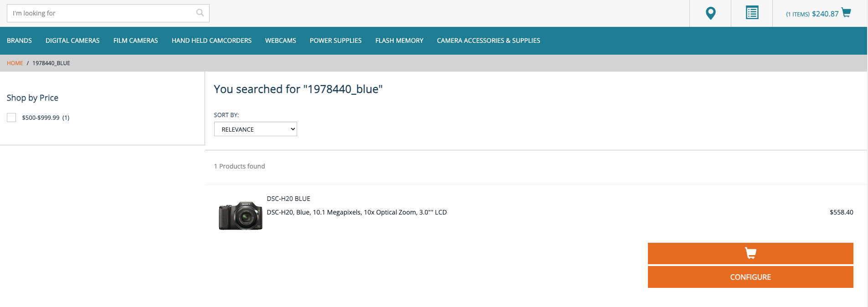Open the WEBCAMS menu
This screenshot has width=868, height=307.
(x=281, y=41)
